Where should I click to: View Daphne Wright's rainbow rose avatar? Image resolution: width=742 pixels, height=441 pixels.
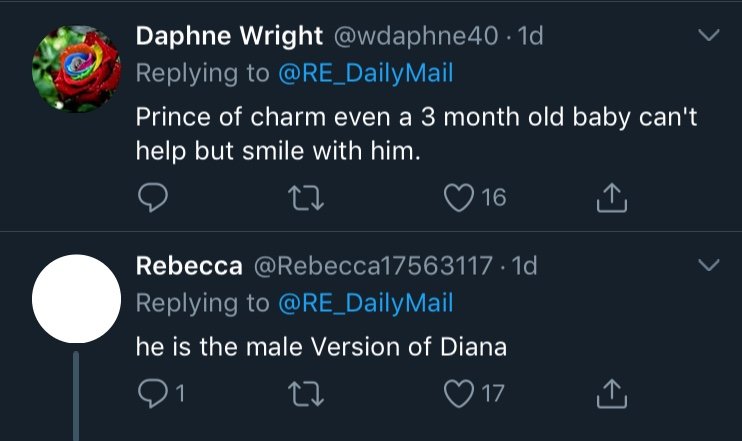(76, 69)
